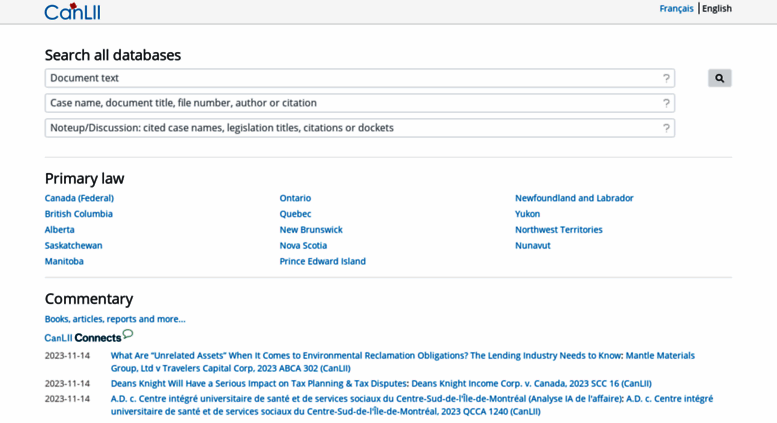Open the Unrelated Assets Mantle Materials article
Screen dimensions: 777x423
[402, 362]
